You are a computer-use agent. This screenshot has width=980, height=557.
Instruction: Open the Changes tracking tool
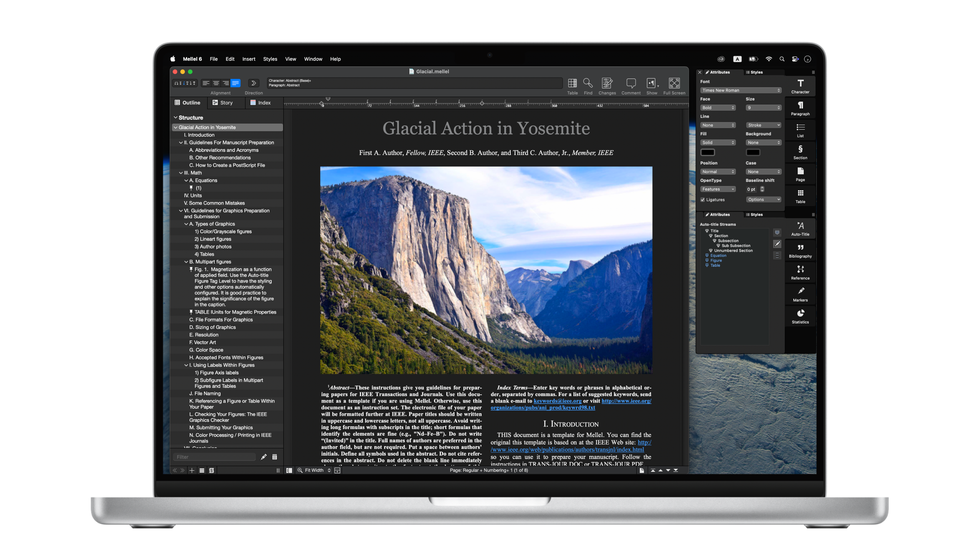pyautogui.click(x=607, y=86)
